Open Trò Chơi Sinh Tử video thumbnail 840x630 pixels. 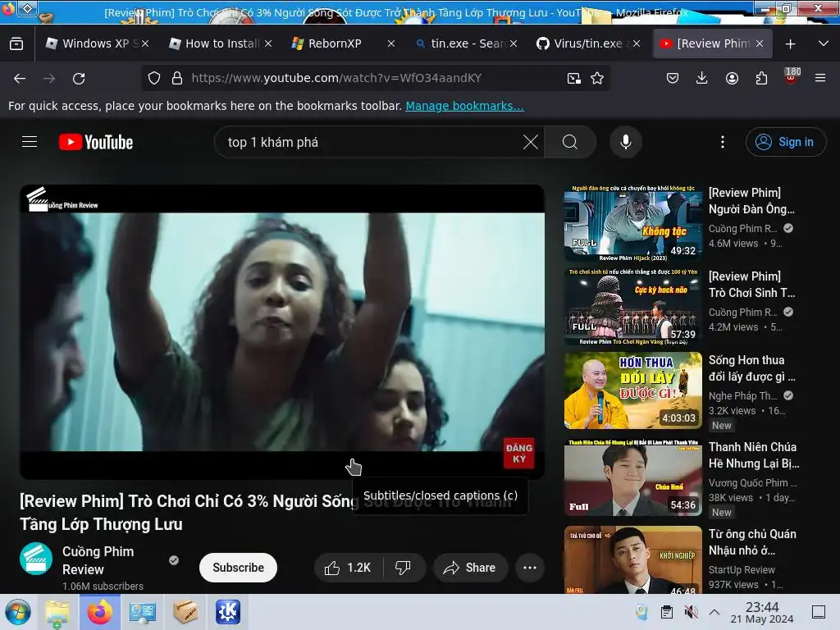632,307
